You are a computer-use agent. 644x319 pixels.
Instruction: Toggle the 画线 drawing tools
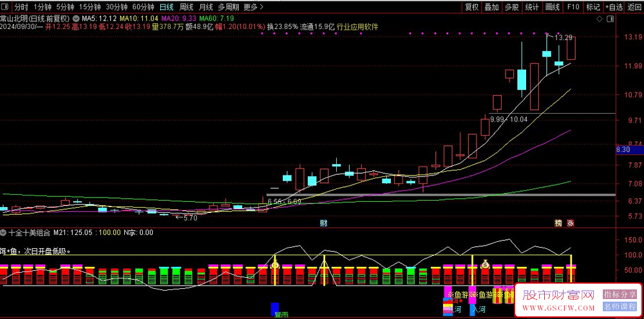pos(552,7)
